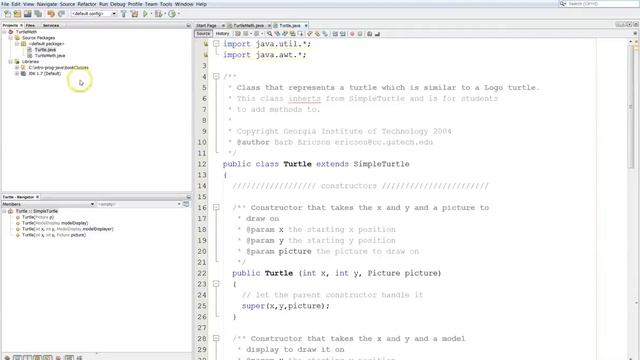Click the Debug Project toolbar icon
This screenshot has width=640, height=360.
[158, 14]
